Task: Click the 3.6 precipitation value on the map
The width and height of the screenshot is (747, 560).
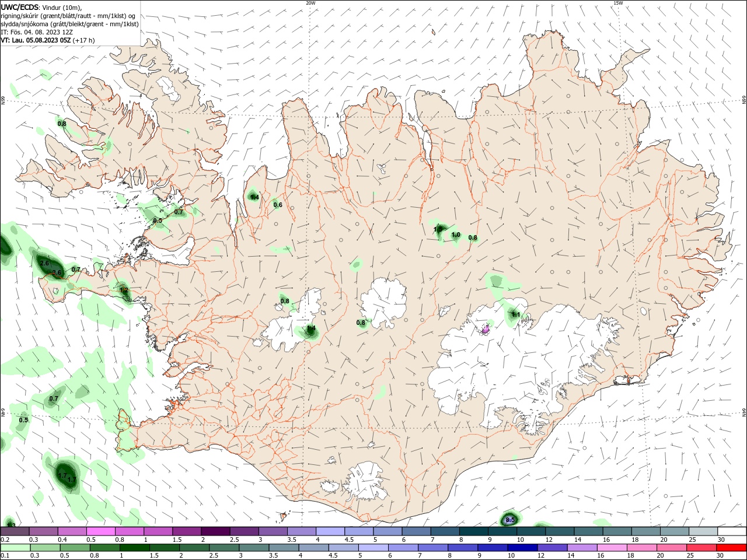Action: click(57, 273)
